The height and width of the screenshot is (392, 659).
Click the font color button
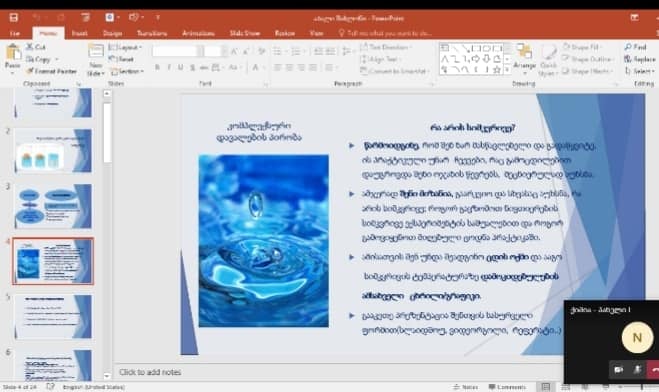point(255,67)
